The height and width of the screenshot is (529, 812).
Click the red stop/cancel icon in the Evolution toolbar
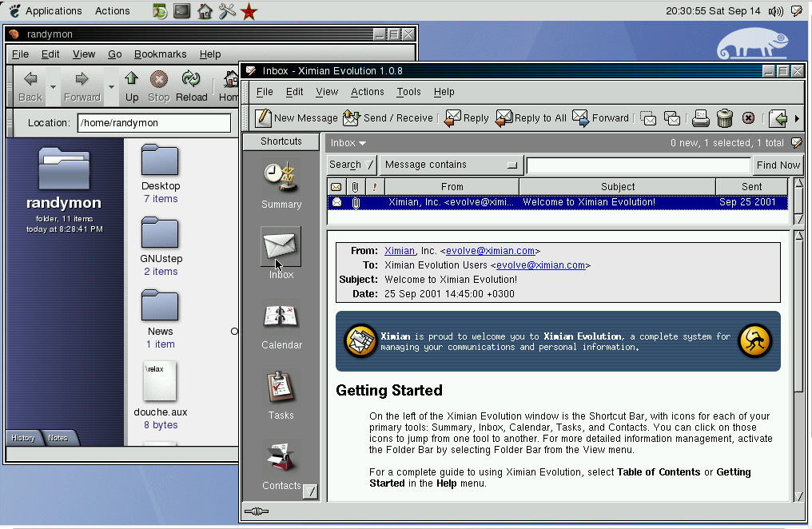(x=748, y=118)
